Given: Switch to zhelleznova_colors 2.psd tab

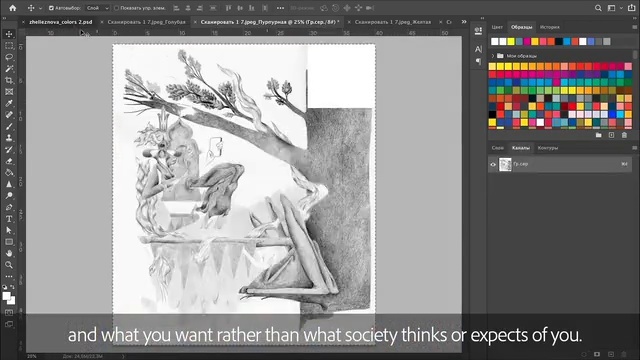Looking at the screenshot, I should click(60, 22).
